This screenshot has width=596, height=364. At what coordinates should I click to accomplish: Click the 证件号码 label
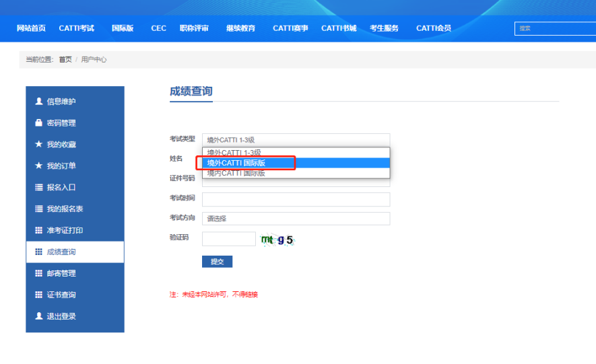[182, 178]
